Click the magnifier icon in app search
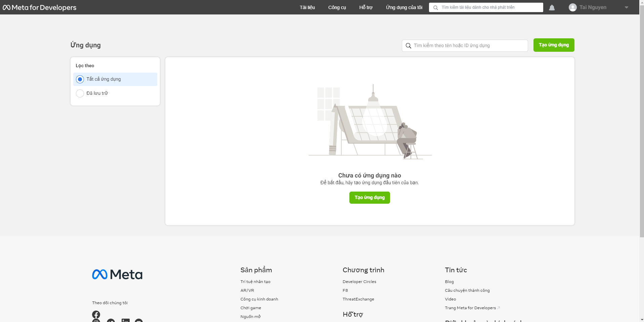 (x=408, y=46)
